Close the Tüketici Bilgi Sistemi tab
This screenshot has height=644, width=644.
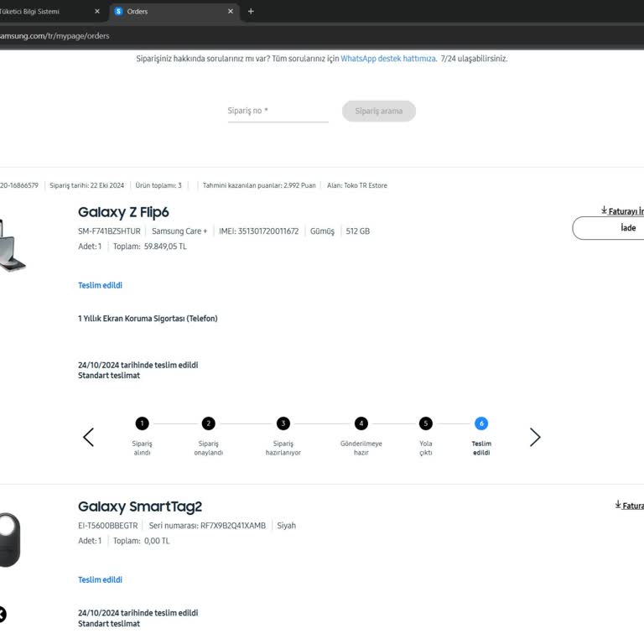pyautogui.click(x=97, y=12)
